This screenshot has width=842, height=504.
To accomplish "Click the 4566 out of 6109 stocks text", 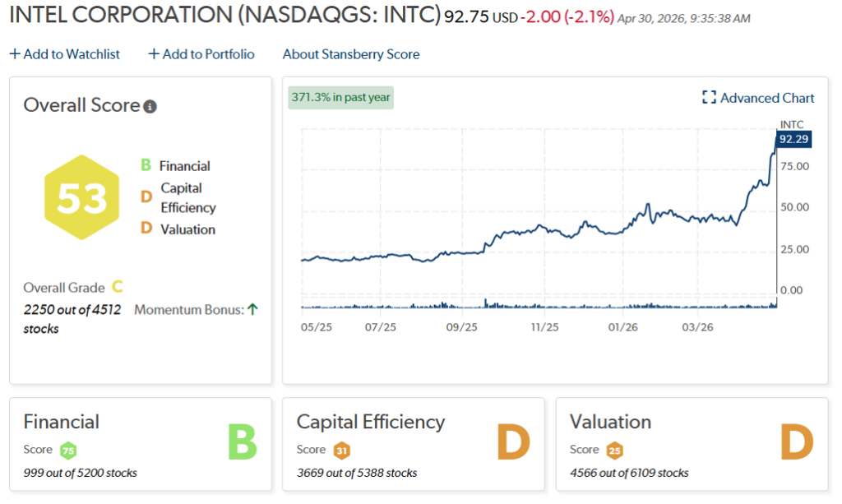I will (x=629, y=473).
